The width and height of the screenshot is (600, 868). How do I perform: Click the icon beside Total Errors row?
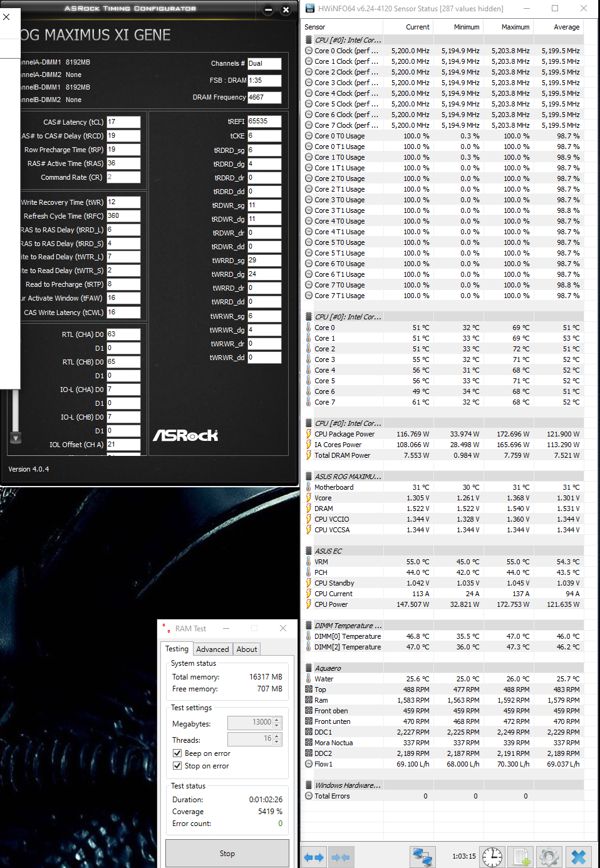pos(309,796)
